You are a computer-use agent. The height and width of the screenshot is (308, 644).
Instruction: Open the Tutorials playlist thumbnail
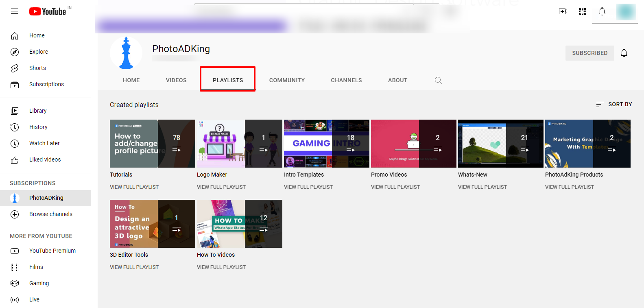[x=153, y=144]
